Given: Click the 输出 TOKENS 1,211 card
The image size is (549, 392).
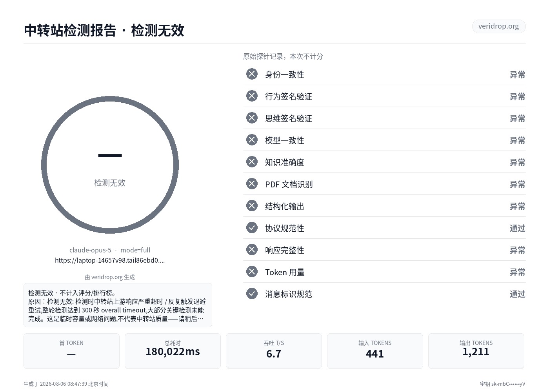Looking at the screenshot, I should coord(476,351).
